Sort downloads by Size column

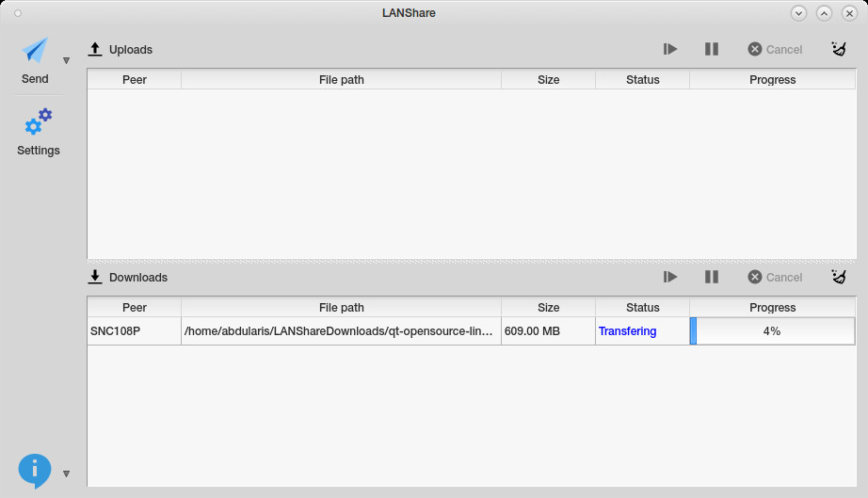click(549, 308)
